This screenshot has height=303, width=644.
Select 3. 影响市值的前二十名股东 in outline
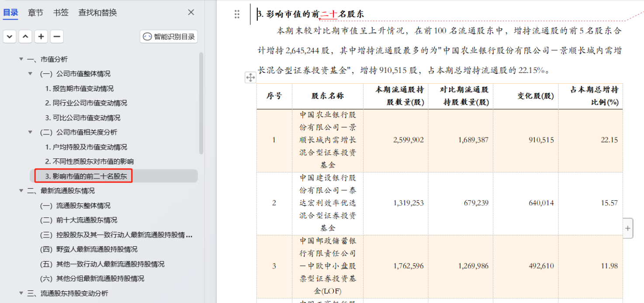[86, 176]
